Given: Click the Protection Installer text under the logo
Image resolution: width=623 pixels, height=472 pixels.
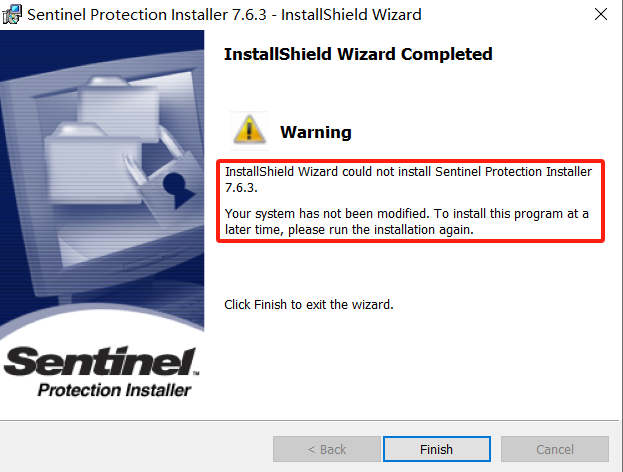Looking at the screenshot, I should click(113, 390).
